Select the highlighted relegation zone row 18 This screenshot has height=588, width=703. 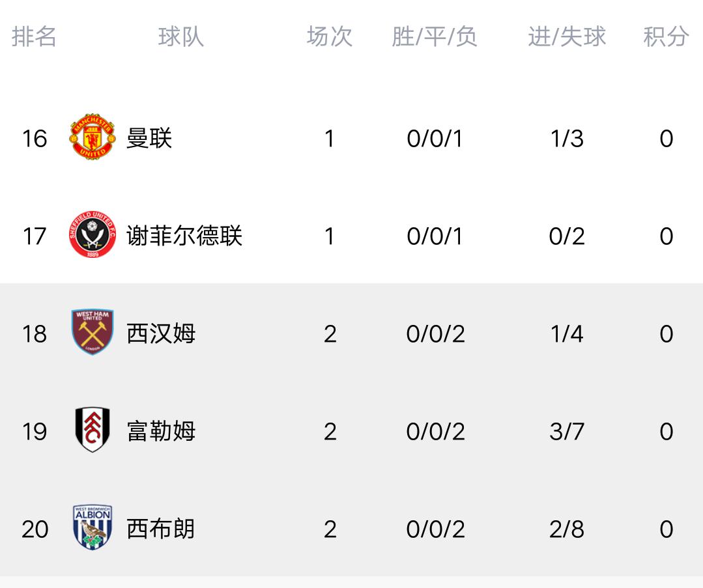tap(352, 333)
